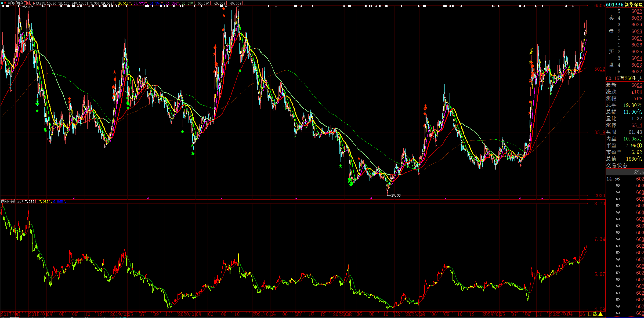Click sell level 4 price 6030

636,18
